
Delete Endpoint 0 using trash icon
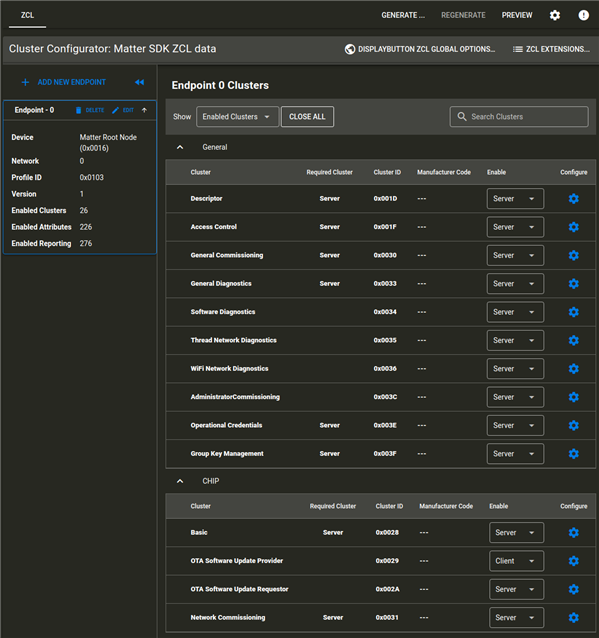coord(78,110)
